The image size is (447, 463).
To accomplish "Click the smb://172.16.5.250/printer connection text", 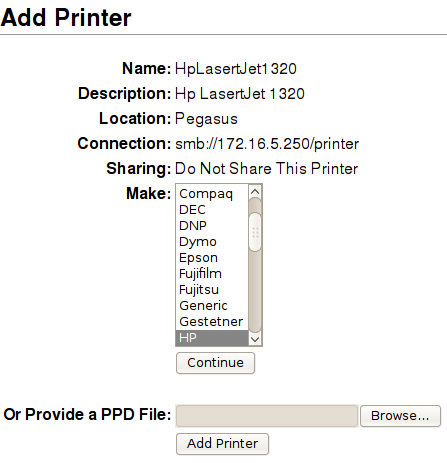I will coord(267,144).
